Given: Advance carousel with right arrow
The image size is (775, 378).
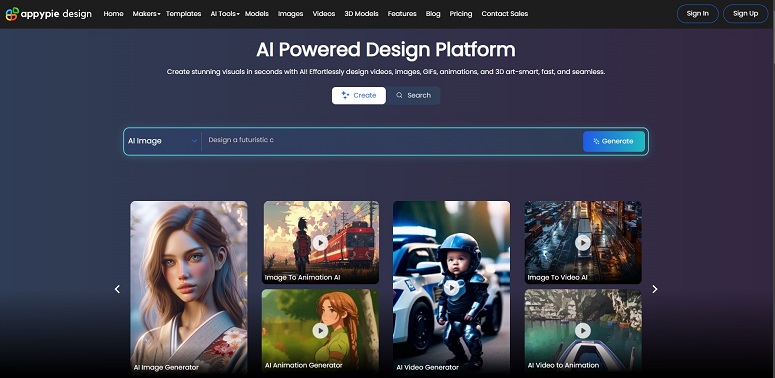Looking at the screenshot, I should 654,289.
